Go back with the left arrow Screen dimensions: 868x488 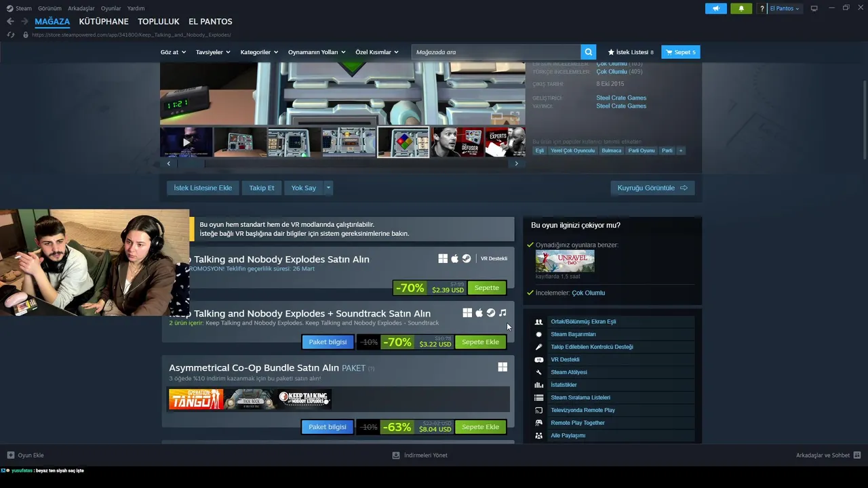coord(10,22)
